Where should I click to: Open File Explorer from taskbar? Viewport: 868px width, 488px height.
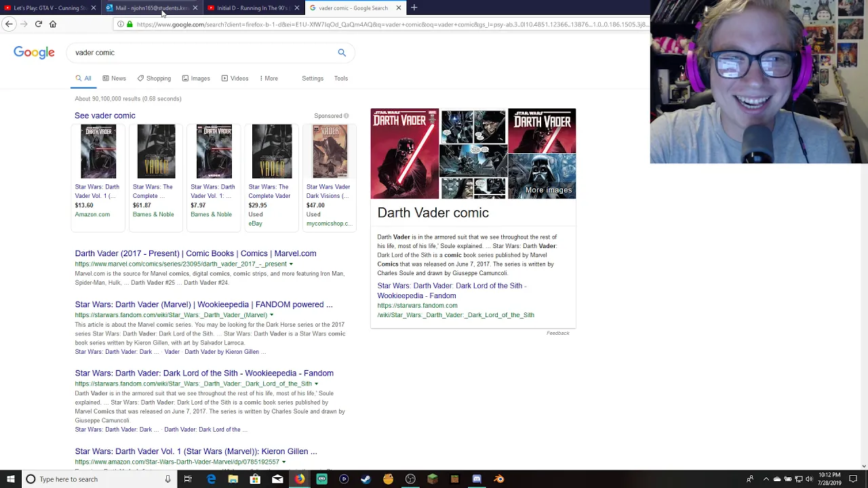tap(233, 479)
